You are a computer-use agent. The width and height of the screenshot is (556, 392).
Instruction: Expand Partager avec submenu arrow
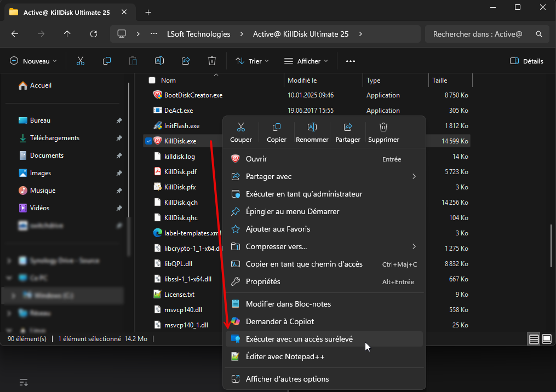pos(414,176)
